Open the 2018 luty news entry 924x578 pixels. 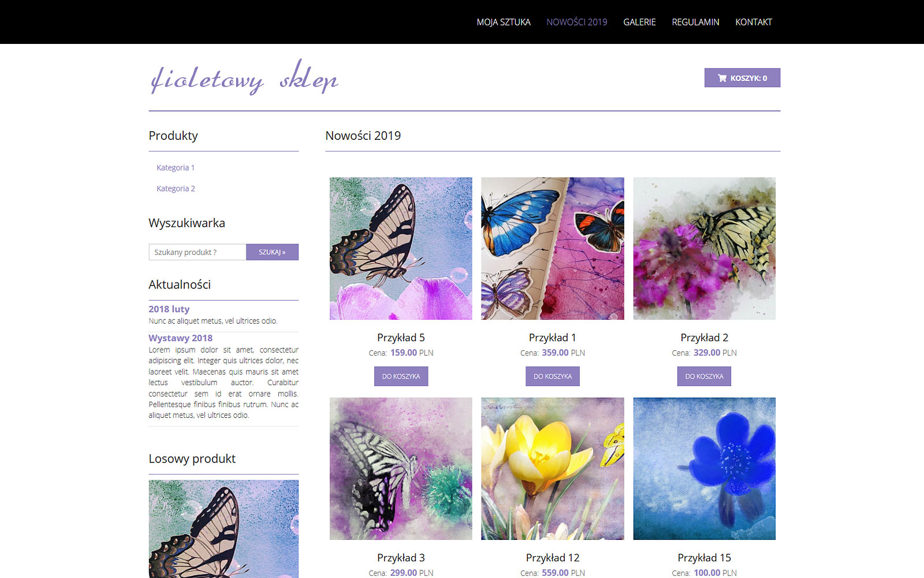pyautogui.click(x=169, y=309)
